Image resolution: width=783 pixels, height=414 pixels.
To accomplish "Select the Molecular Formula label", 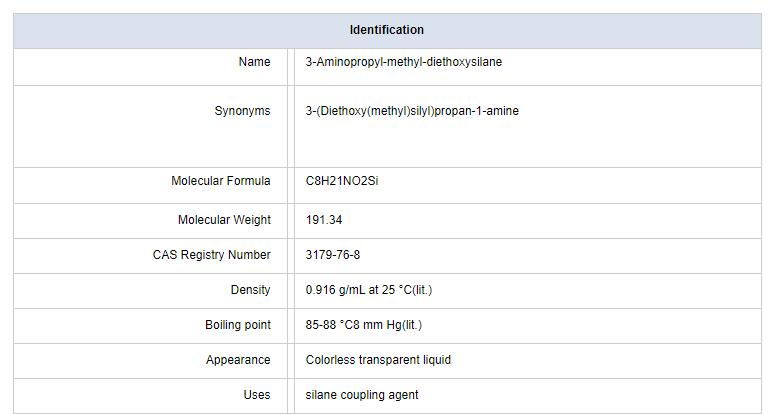I will pos(220,181).
